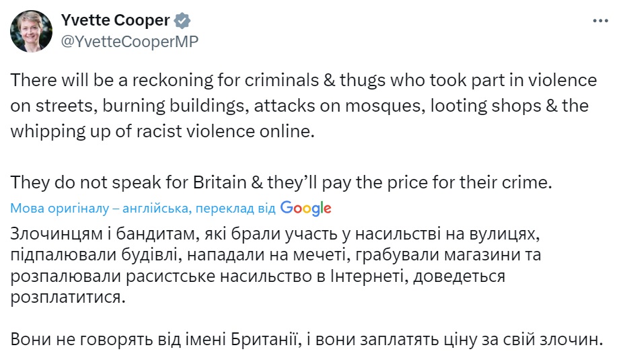Open the three-dot more options menu
Screen dimensions: 621x364
pyautogui.click(x=599, y=21)
